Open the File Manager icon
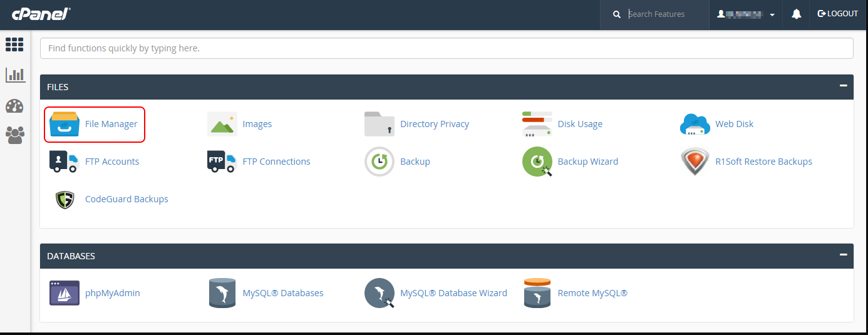 [65, 124]
